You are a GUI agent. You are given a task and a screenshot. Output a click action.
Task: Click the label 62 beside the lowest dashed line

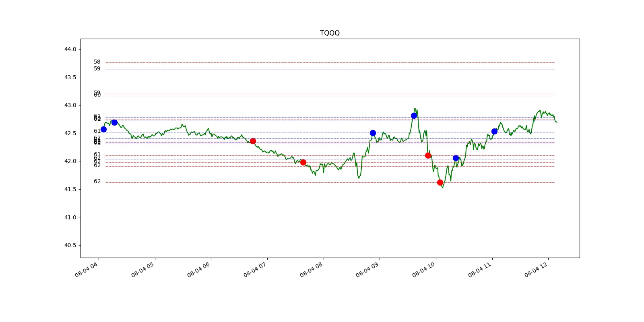point(97,182)
